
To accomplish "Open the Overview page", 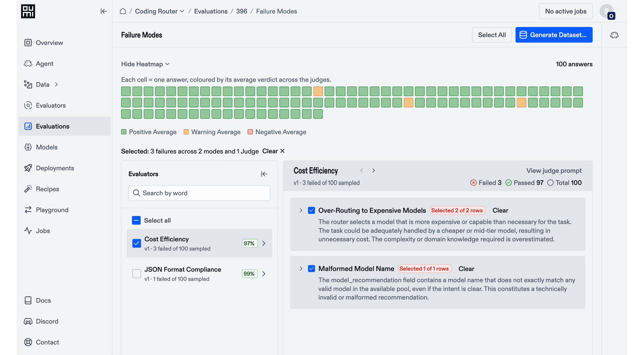I will [x=64, y=42].
